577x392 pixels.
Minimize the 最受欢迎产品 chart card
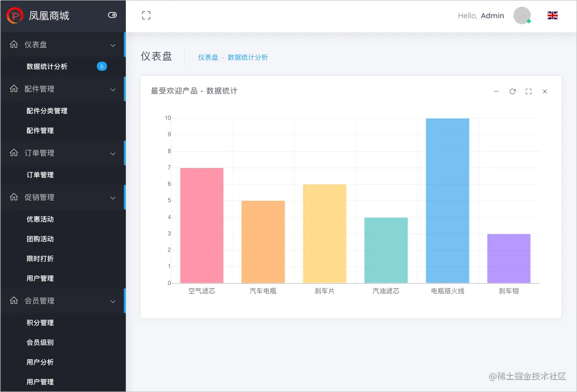pos(496,91)
